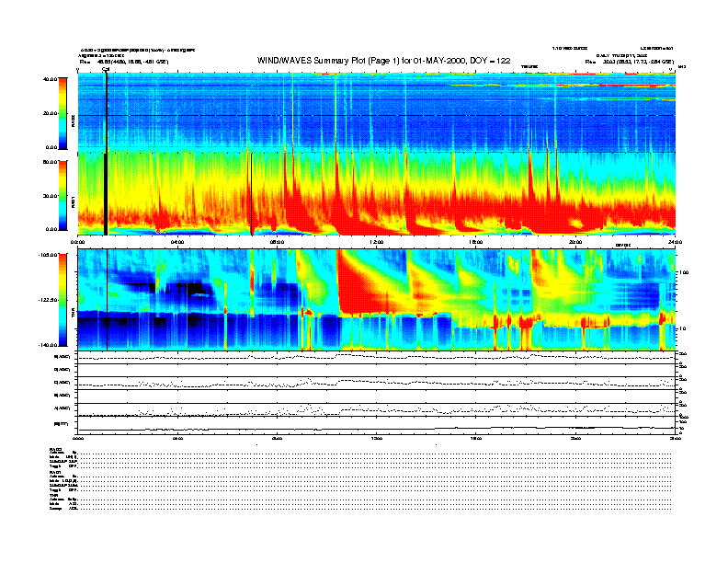Click the TNR color scale bar

coord(63,300)
